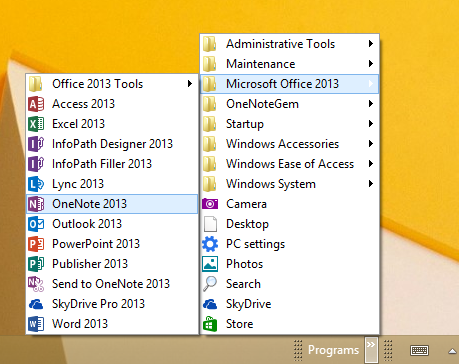Click the Send to OneNote 2013 label
This screenshot has width=459, height=364.
(x=111, y=284)
